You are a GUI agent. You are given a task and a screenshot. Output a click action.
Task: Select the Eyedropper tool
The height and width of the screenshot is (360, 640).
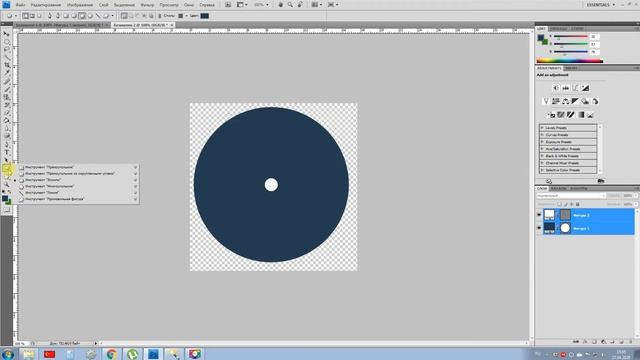(7, 73)
